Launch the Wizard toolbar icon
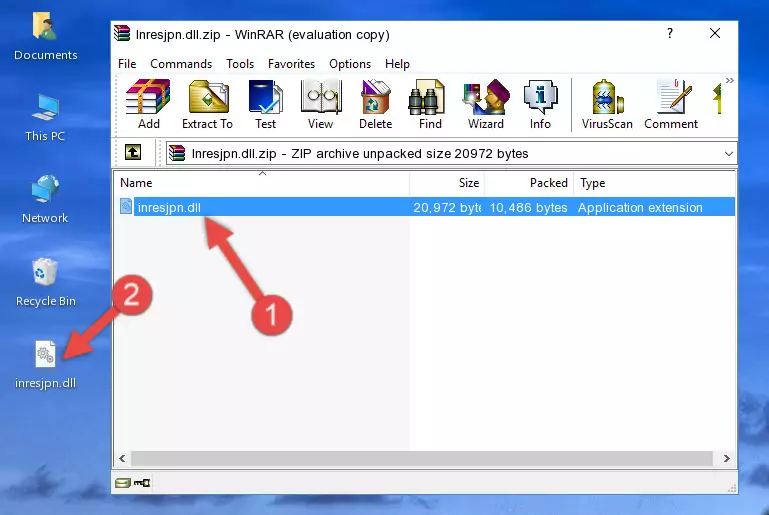Screen dimensions: 769x515 [486, 104]
